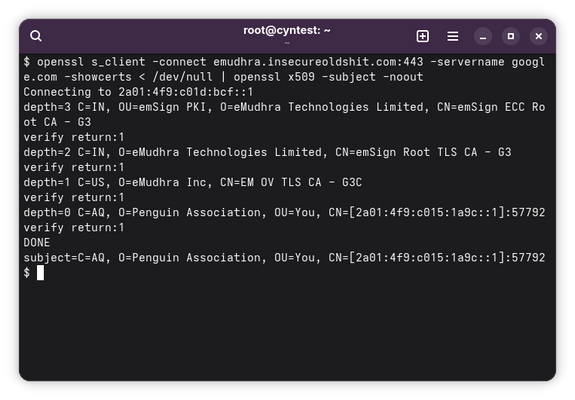This screenshot has width=575, height=400.
Task: Click 'emudhra.insecureoldshit.com:443' in the command
Action: pyautogui.click(x=318, y=62)
